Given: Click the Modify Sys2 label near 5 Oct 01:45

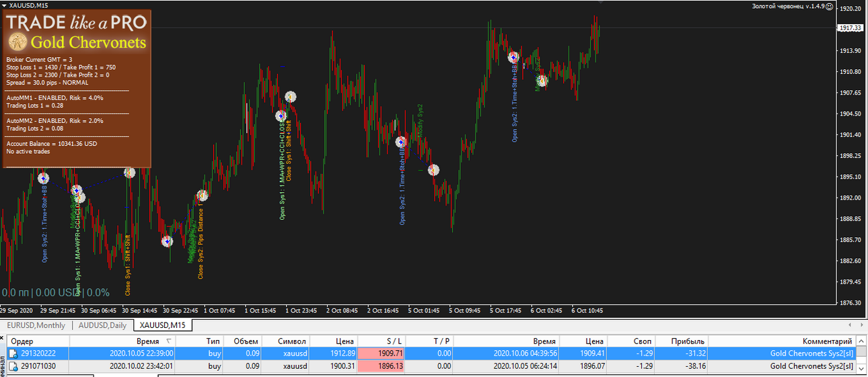Looking at the screenshot, I should point(421,121).
